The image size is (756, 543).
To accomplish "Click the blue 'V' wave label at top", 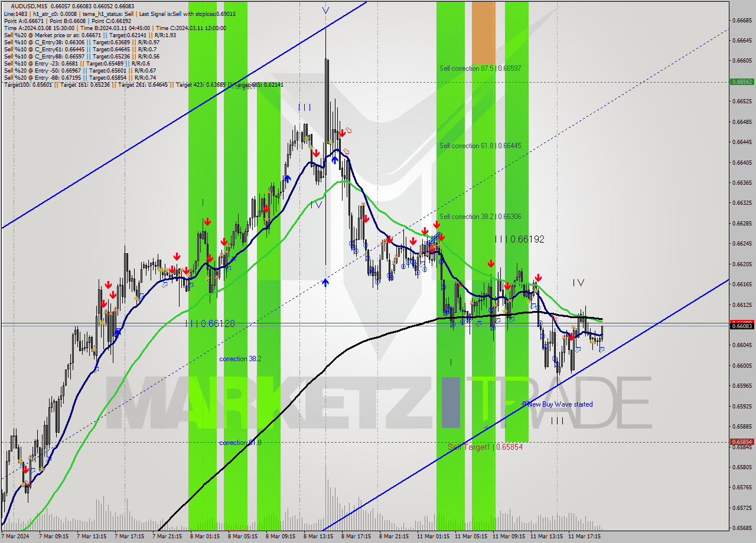I will click(x=325, y=10).
